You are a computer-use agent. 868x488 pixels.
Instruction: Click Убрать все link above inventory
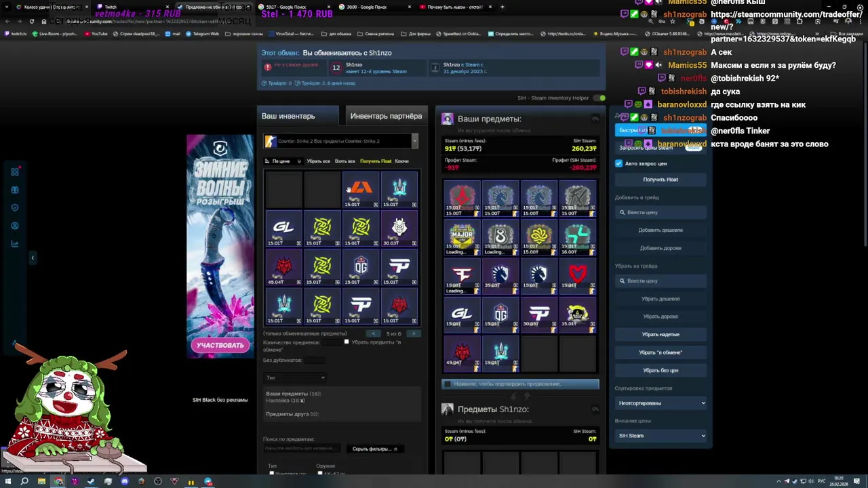coord(318,161)
